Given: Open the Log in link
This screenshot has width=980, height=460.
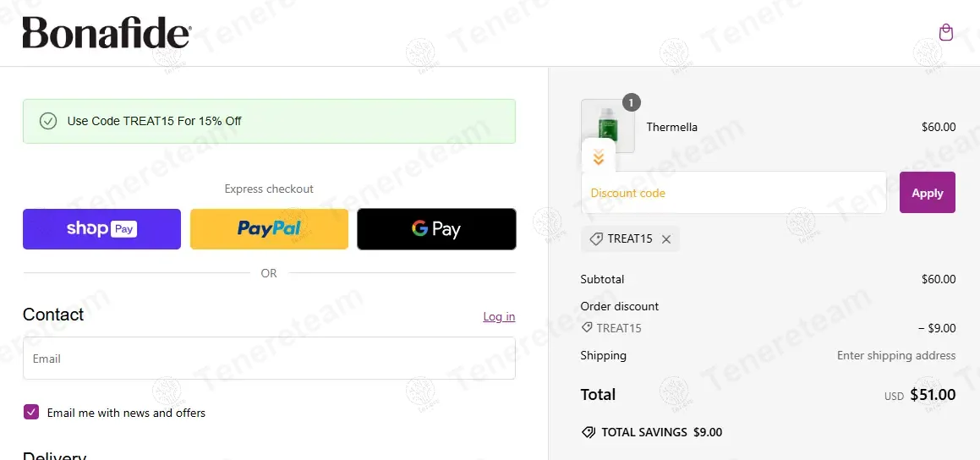Looking at the screenshot, I should [x=499, y=316].
